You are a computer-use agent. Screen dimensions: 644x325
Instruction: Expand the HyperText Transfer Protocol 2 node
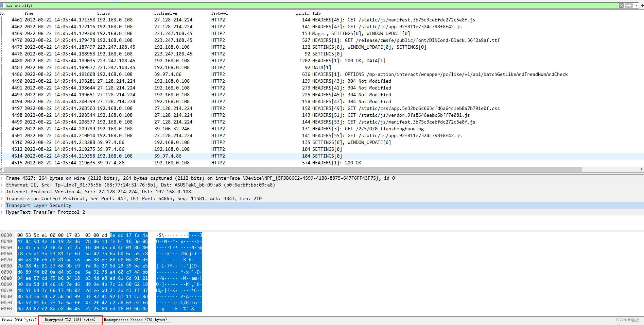click(x=2, y=212)
